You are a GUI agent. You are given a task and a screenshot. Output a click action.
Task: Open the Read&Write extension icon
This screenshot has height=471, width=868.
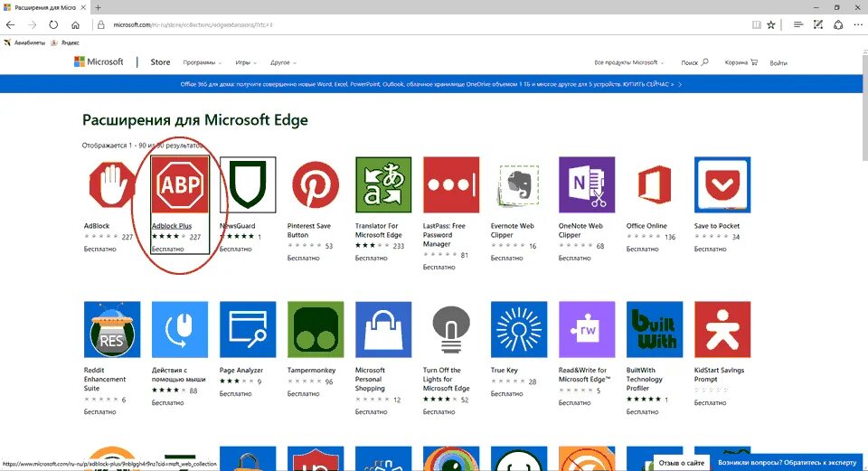point(587,329)
